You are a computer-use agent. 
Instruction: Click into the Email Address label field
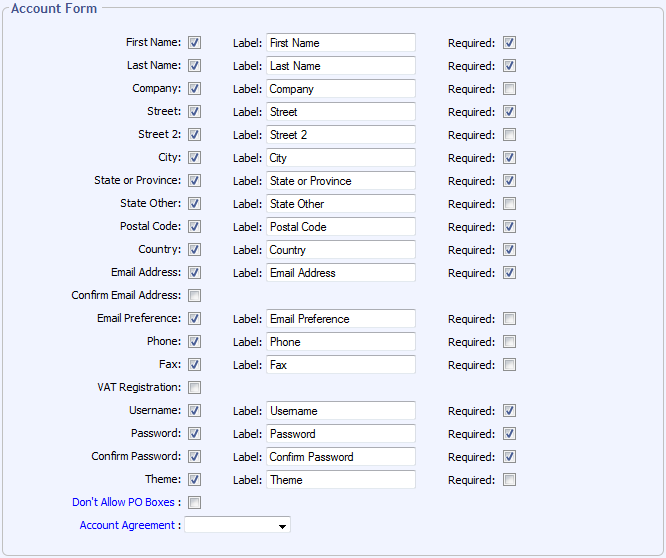tap(340, 273)
